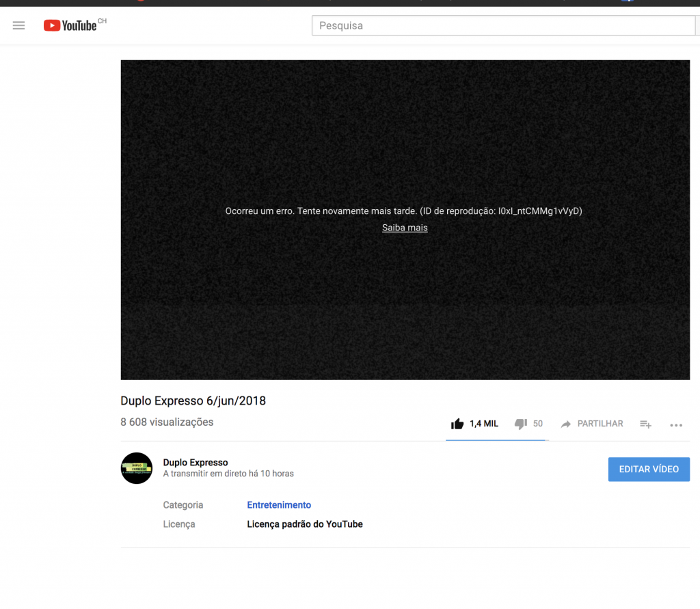Viewport: 700px width, 609px height.
Task: Open the Entretenimento category link
Action: pyautogui.click(x=279, y=505)
